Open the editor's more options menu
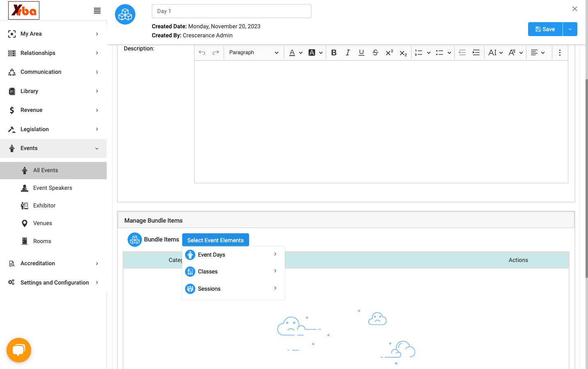This screenshot has height=369, width=588. (x=560, y=52)
